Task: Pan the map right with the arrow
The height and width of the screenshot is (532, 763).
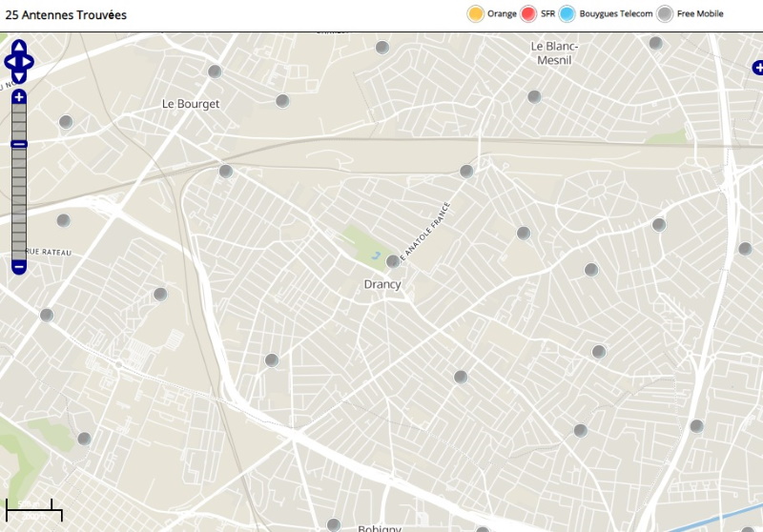Action: [30, 62]
